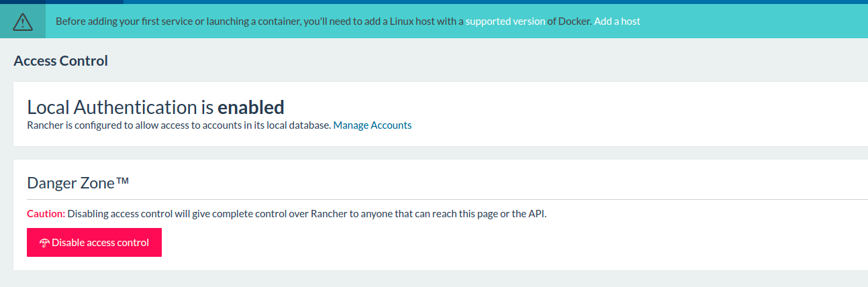Click the warning triangle icon in the banner
This screenshot has width=868, height=287.
(x=23, y=21)
